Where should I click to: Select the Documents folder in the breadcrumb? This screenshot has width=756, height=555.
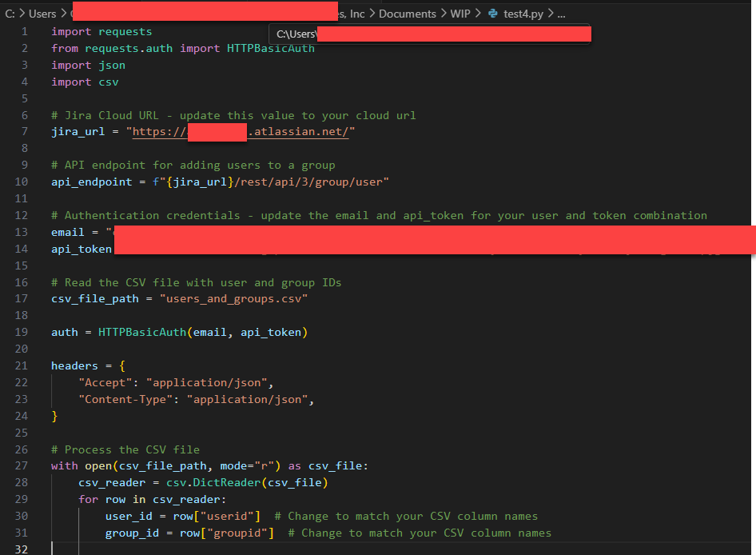point(408,14)
